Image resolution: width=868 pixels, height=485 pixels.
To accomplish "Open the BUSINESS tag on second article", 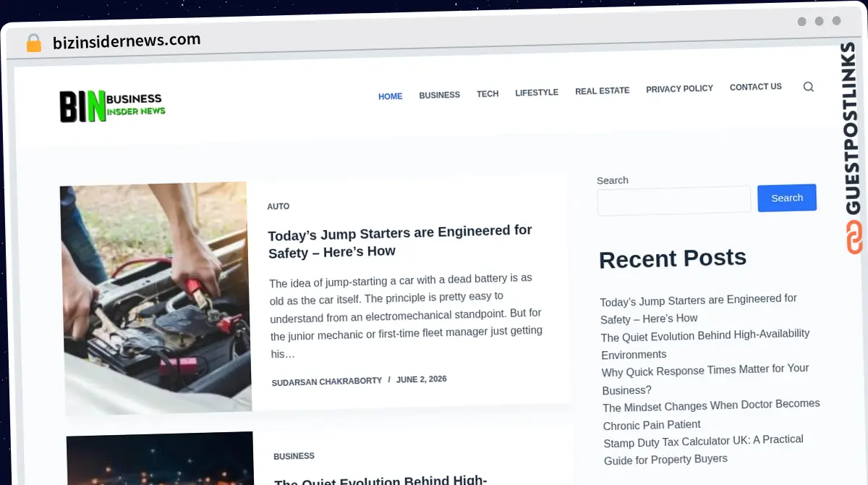I will 294,456.
